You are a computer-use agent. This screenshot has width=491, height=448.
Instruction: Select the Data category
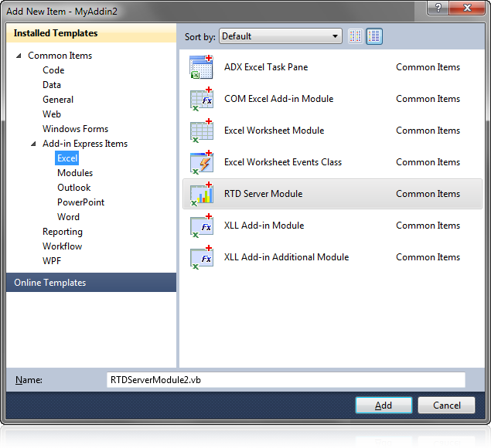pyautogui.click(x=52, y=85)
